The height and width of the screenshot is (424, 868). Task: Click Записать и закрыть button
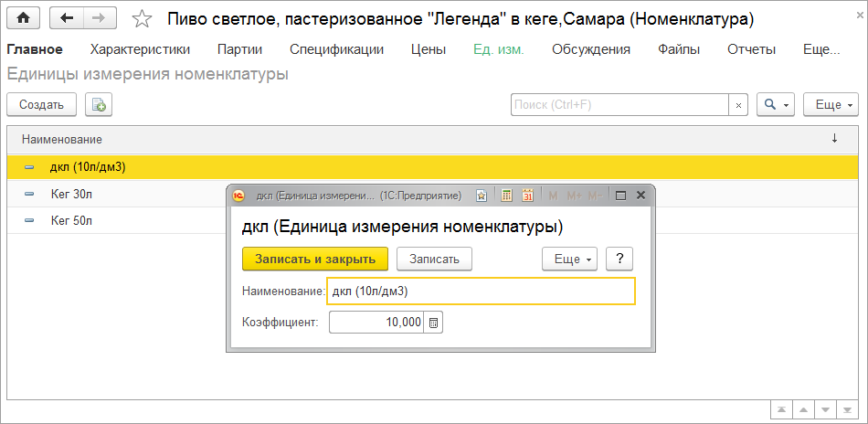coord(315,259)
